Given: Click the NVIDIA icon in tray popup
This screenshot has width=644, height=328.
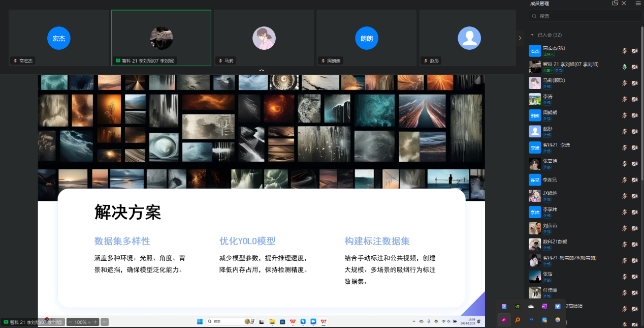Looking at the screenshot, I should [517, 307].
